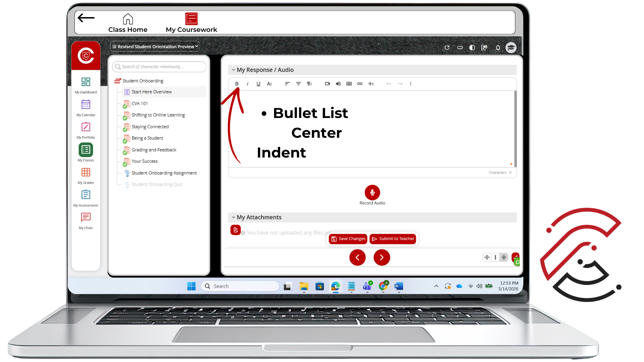Undo the last edit in the editor
This screenshot has width=644, height=362.
[389, 84]
